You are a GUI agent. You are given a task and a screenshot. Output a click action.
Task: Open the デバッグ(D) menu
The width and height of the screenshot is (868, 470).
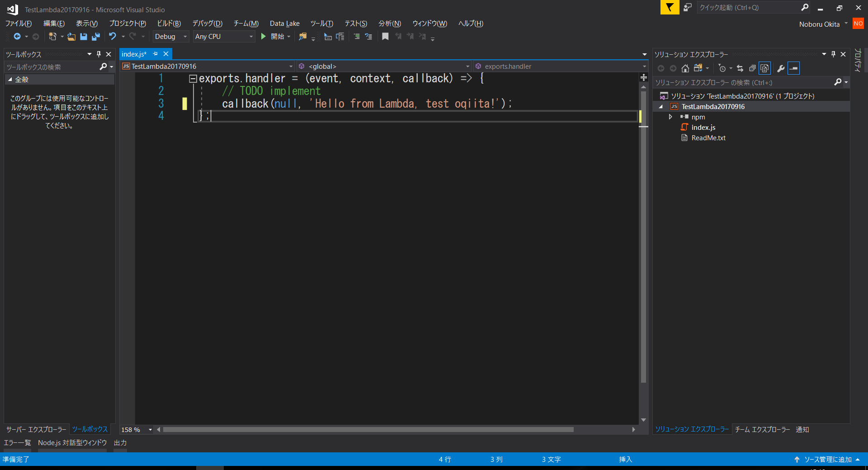point(208,24)
